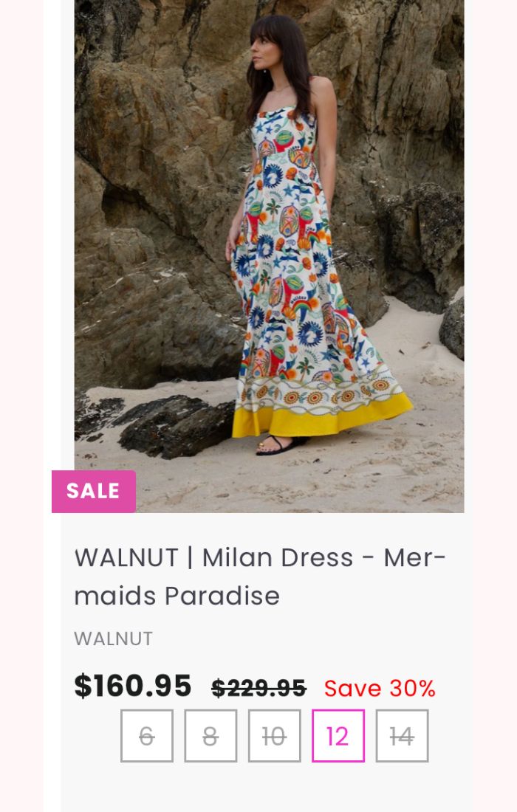Pick the sold-out size 8 box
Image resolution: width=517 pixels, height=812 pixels.
click(x=210, y=736)
